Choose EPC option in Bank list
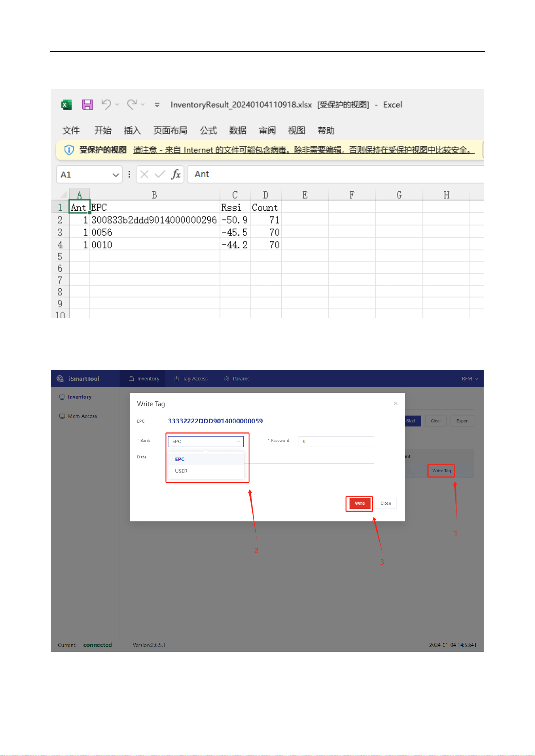 (206, 460)
